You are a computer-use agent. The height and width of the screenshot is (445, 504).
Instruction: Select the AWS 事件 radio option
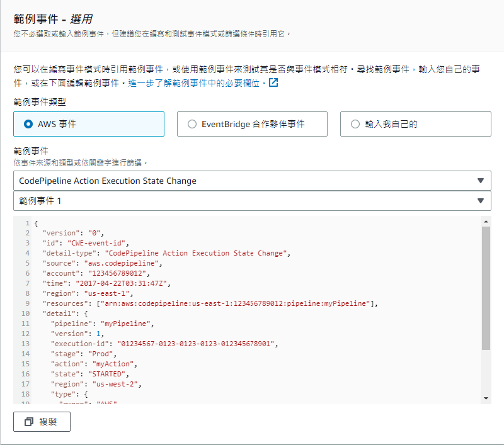click(28, 124)
